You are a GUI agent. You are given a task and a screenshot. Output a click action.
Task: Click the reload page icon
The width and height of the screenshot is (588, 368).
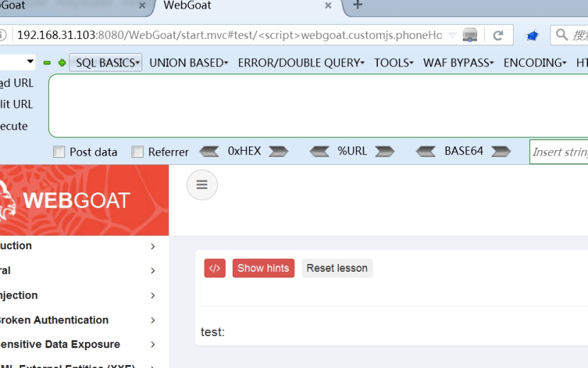[x=498, y=35]
